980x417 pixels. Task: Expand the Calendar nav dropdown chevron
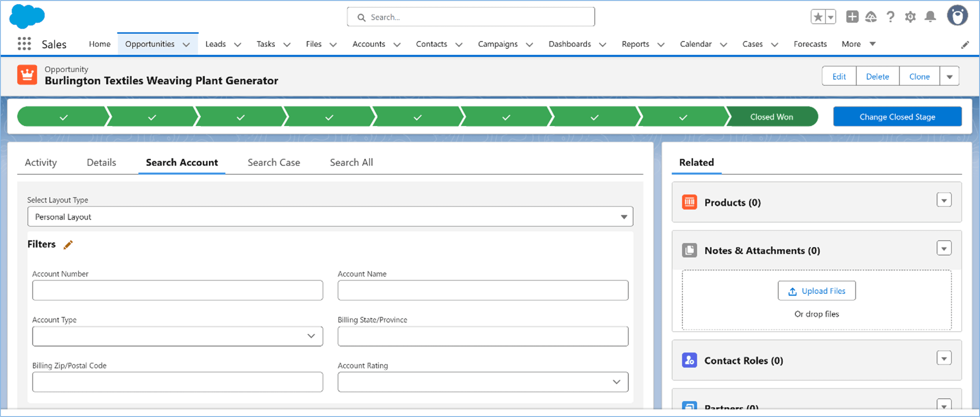click(724, 45)
